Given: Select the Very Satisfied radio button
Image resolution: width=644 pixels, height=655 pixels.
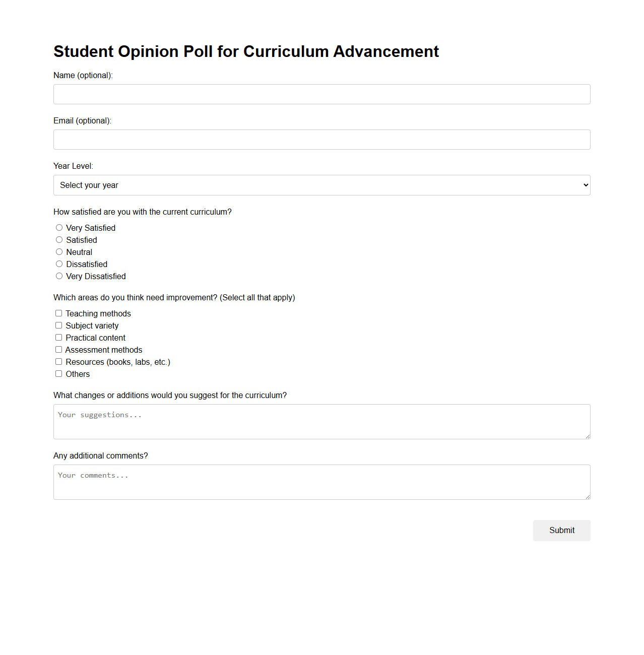Looking at the screenshot, I should tap(59, 227).
